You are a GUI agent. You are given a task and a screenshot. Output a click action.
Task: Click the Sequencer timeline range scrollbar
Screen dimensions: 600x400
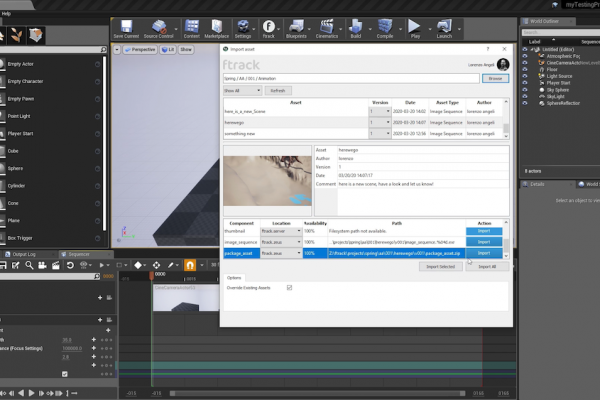tap(318, 393)
